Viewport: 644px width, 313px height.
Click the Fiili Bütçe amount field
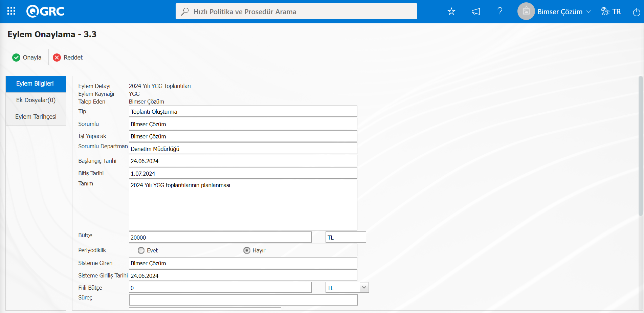[x=220, y=288]
